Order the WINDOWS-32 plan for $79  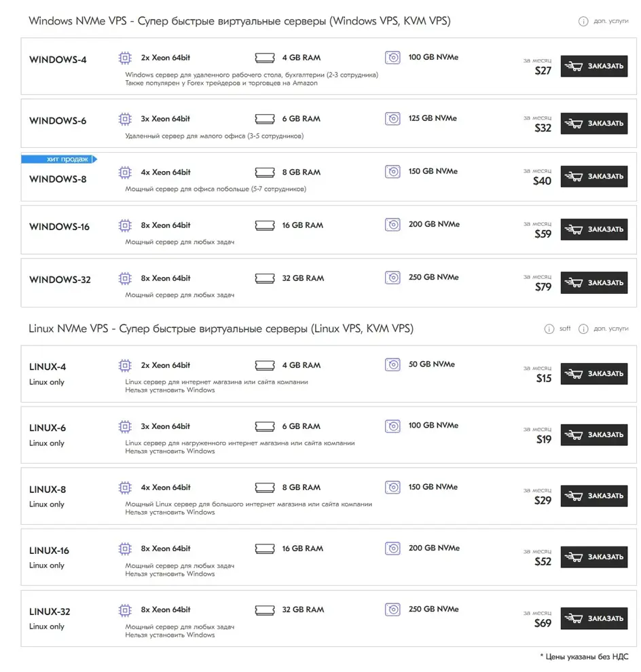(x=594, y=282)
